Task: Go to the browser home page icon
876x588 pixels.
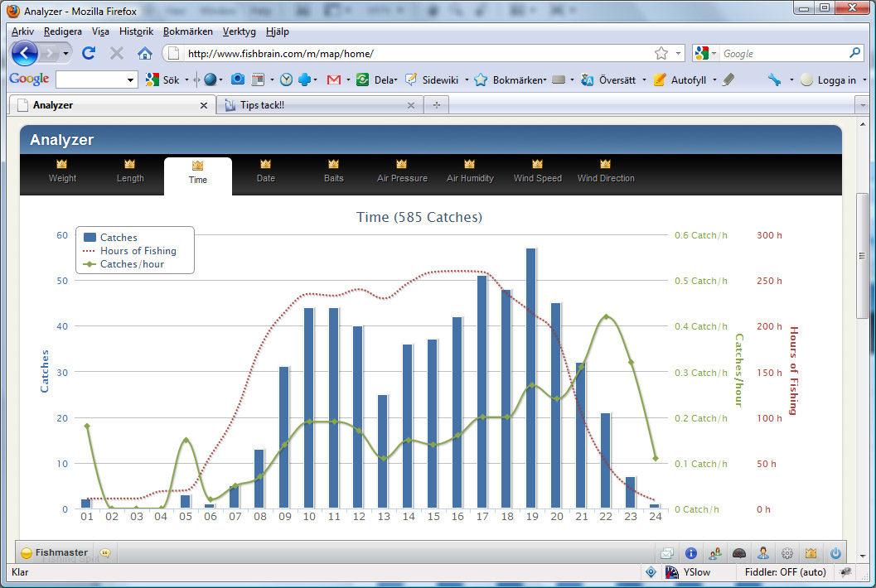Action: coord(144,53)
